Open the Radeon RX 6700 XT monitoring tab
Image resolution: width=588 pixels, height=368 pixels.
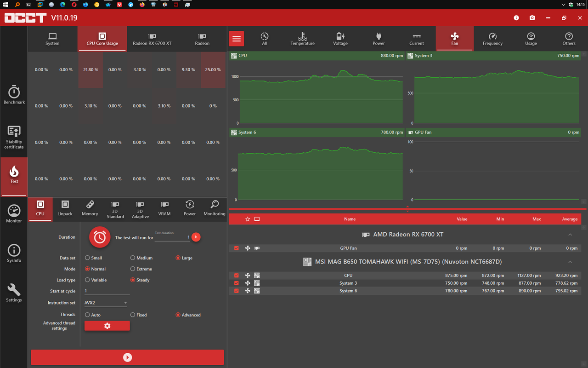152,39
